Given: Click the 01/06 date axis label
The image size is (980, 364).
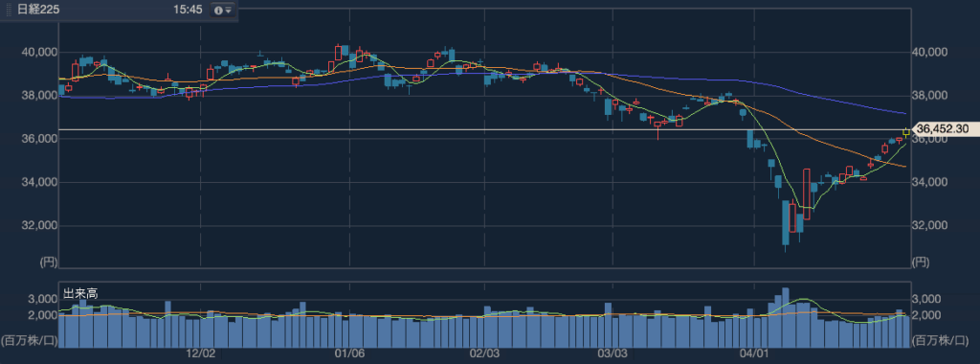Looking at the screenshot, I should [349, 354].
